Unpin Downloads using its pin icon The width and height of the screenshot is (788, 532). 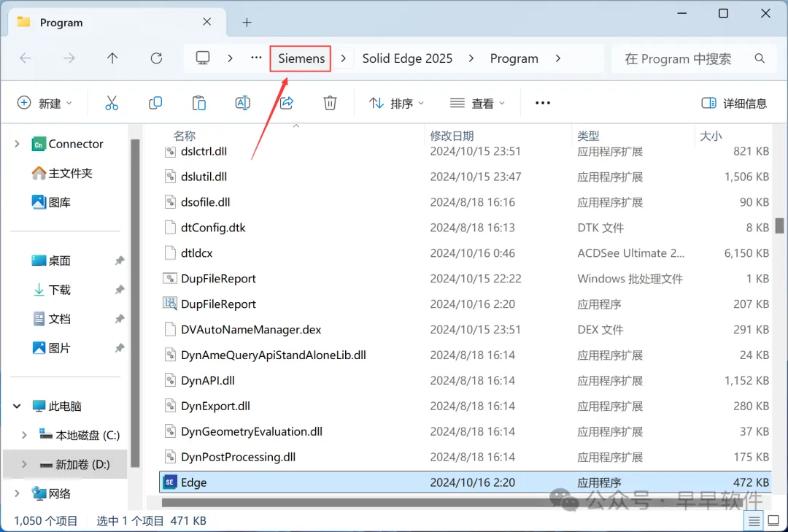(119, 290)
